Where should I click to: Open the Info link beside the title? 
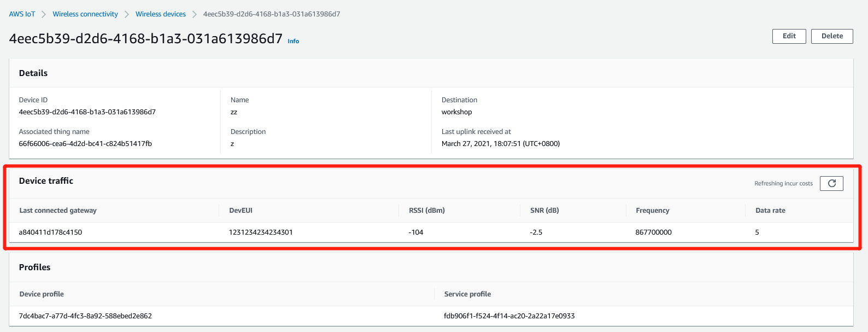[294, 41]
